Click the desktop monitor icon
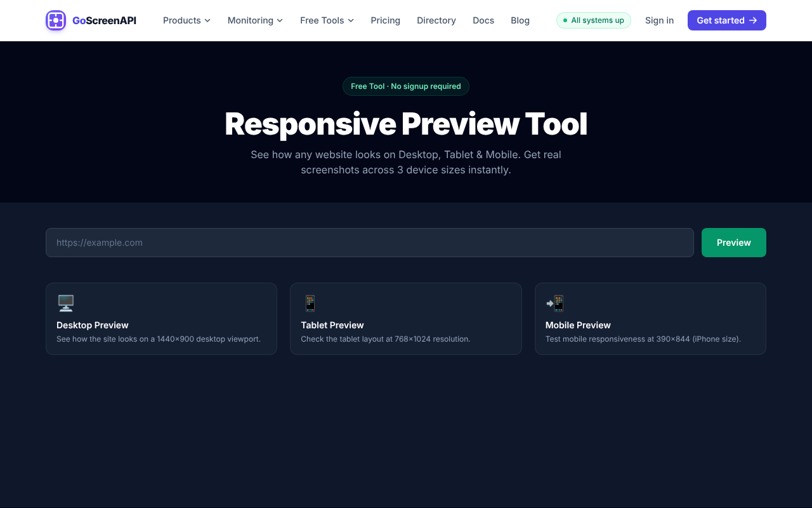Viewport: 812px width, 508px height. point(66,304)
